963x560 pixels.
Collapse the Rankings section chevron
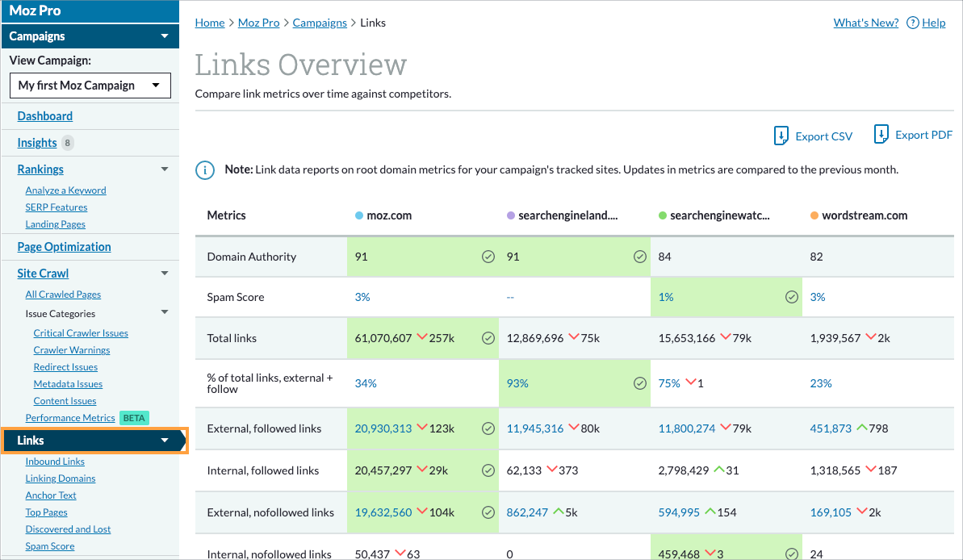point(164,169)
